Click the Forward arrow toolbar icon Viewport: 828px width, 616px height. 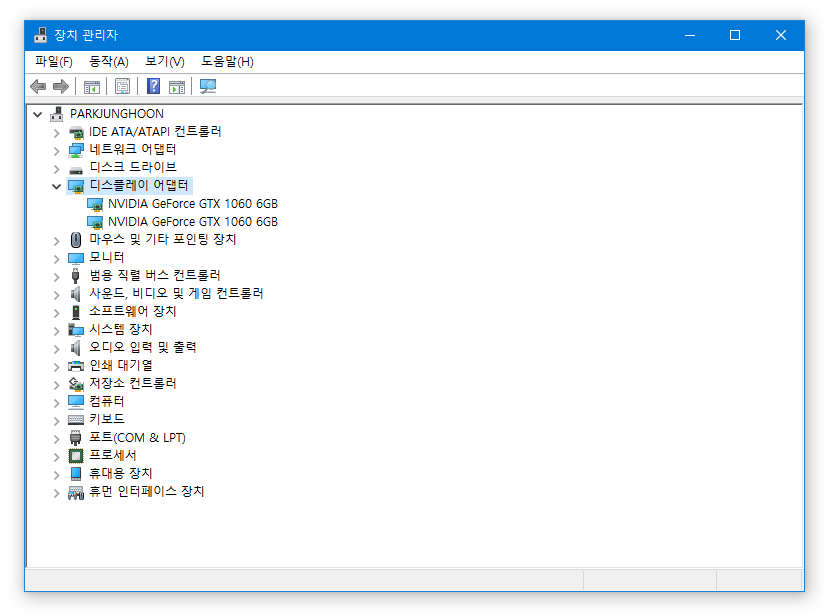[60, 86]
